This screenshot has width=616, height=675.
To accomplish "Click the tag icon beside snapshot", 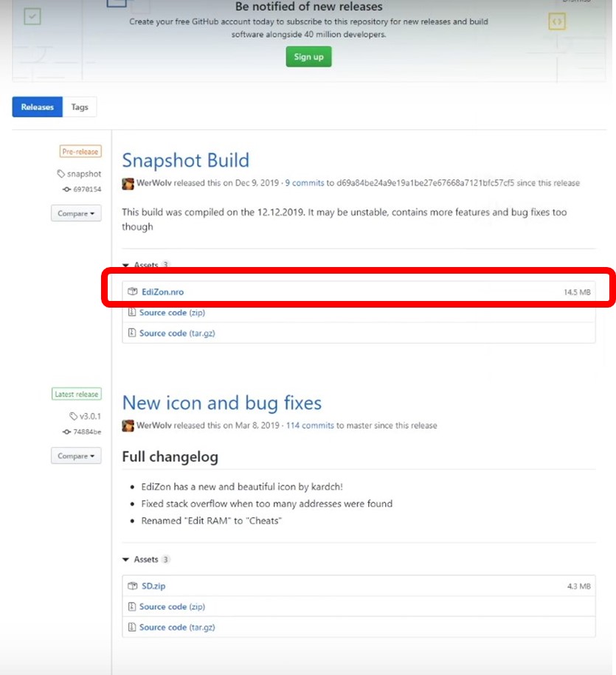I will tap(60, 174).
